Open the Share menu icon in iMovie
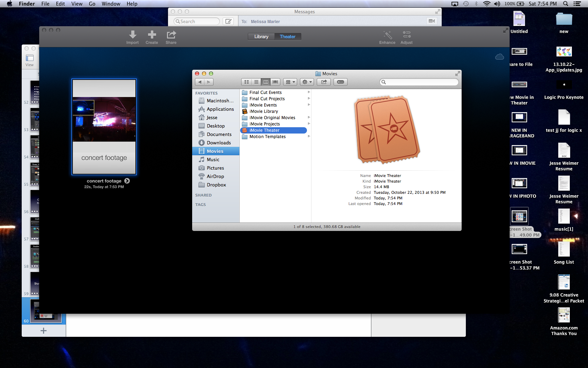 [x=171, y=34]
